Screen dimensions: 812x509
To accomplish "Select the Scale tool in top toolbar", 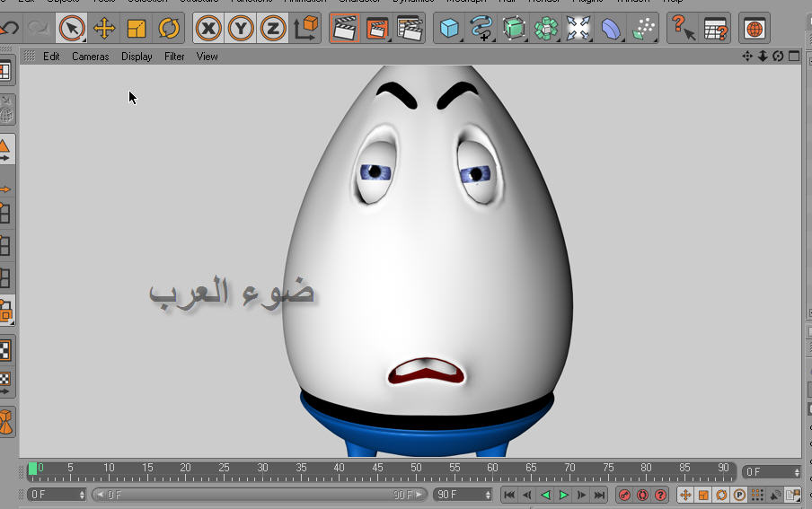I will pos(137,28).
